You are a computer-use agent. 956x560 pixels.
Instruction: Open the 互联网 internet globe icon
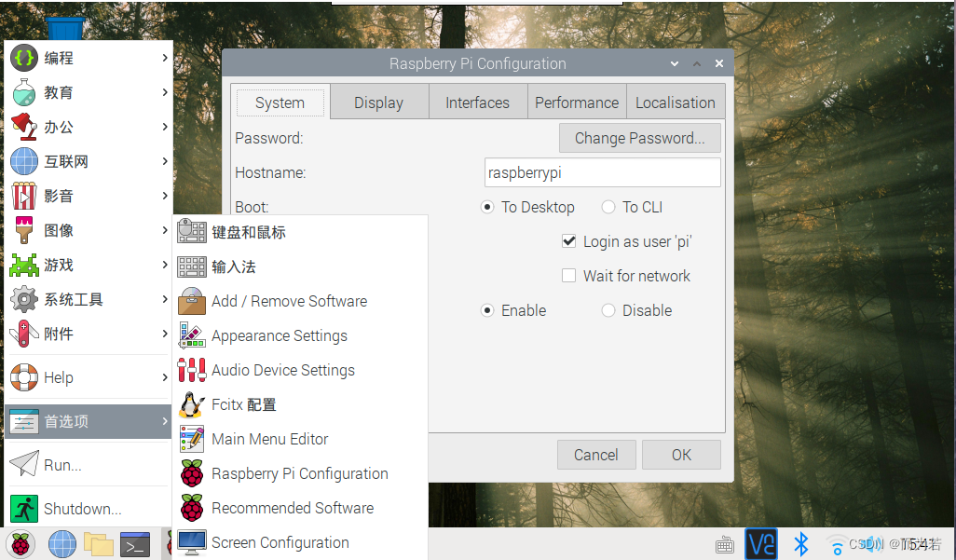(24, 161)
